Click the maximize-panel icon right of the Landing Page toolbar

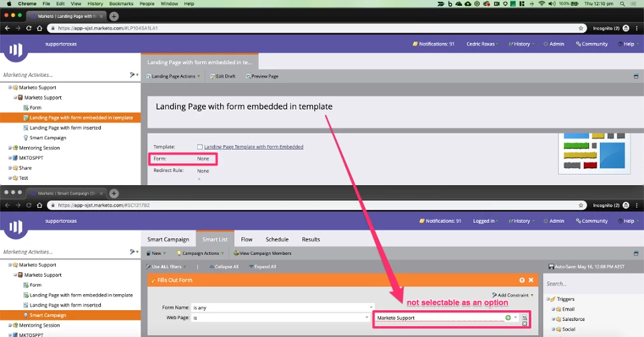636,76
